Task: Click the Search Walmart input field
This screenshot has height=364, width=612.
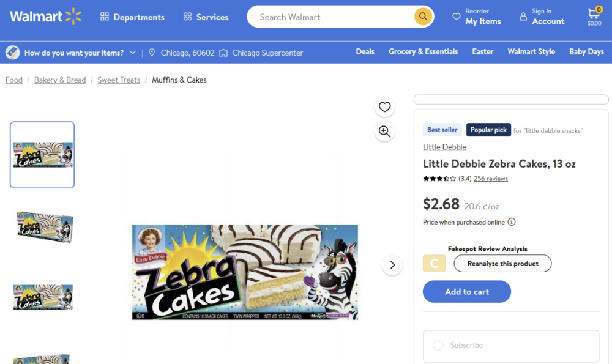Action: [x=330, y=17]
